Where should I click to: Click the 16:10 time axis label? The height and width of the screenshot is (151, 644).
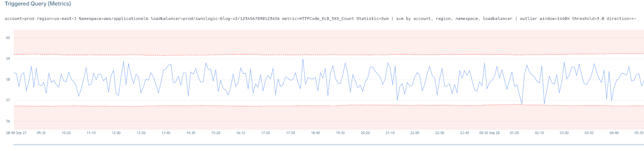point(241,133)
